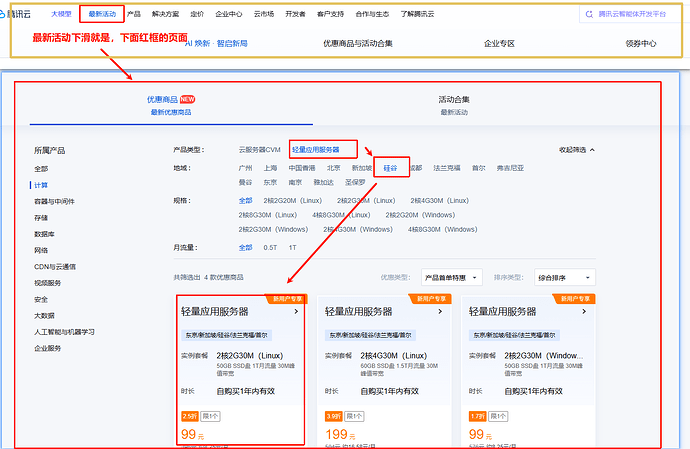Open the 2核2G30M (Linux) card arrow
The image size is (690, 449).
tap(296, 312)
